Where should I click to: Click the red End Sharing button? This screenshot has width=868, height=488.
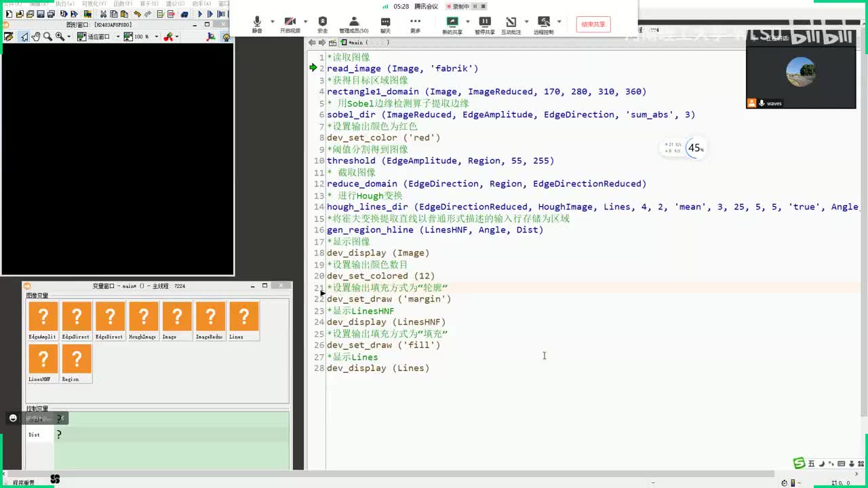[593, 24]
